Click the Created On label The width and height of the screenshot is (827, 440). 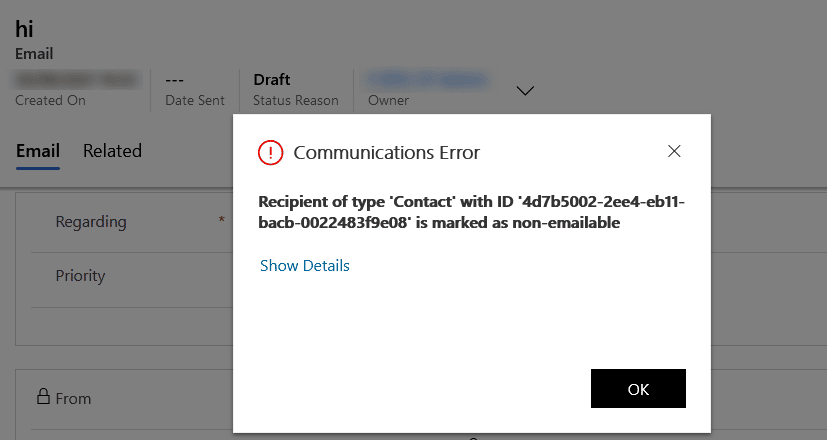click(x=50, y=100)
